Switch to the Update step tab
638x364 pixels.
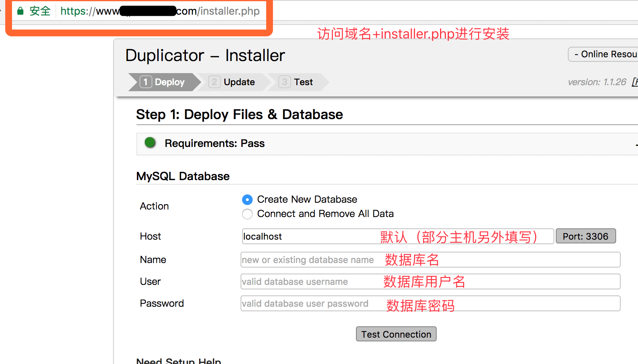[239, 82]
